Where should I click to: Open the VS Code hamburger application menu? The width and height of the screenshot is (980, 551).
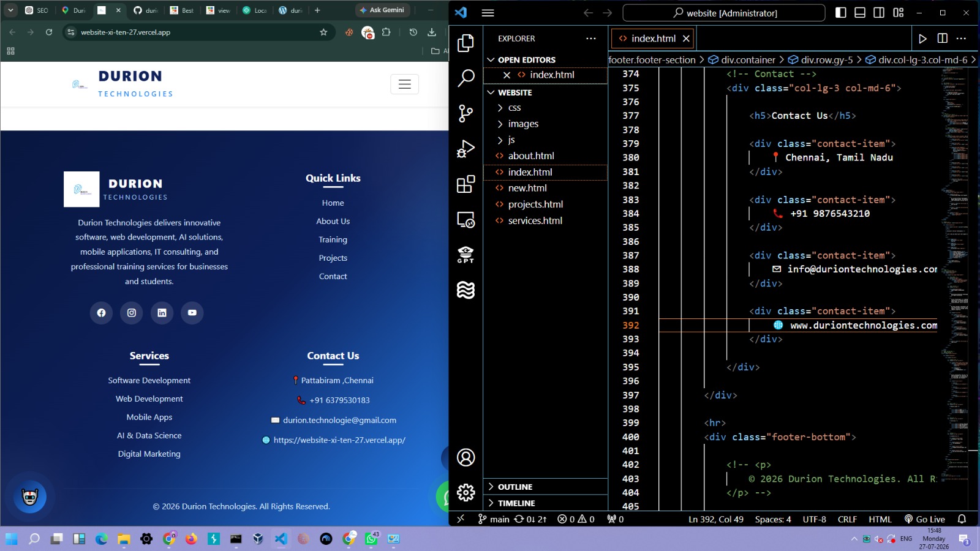pos(488,13)
